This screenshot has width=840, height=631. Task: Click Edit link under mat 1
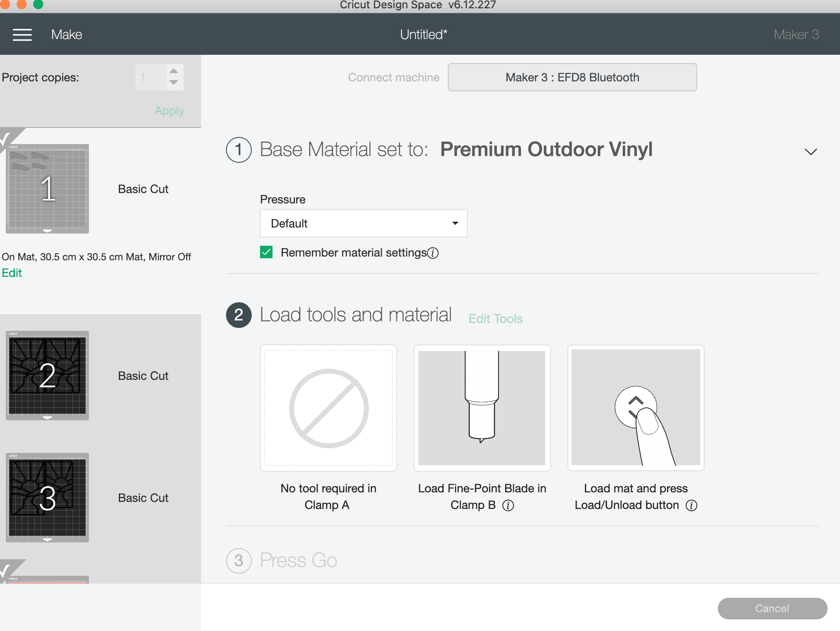click(x=12, y=273)
